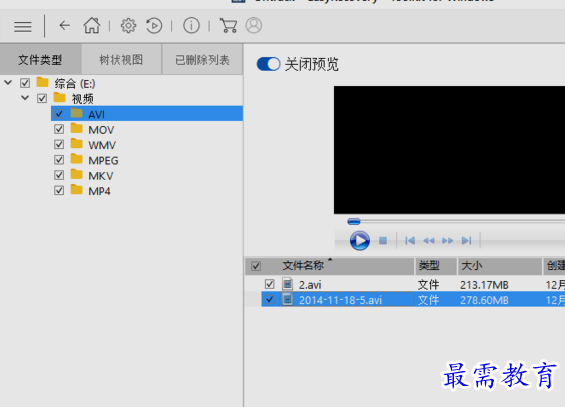The image size is (565, 407).
Task: Click the MP4 folder icon
Action: tap(76, 190)
